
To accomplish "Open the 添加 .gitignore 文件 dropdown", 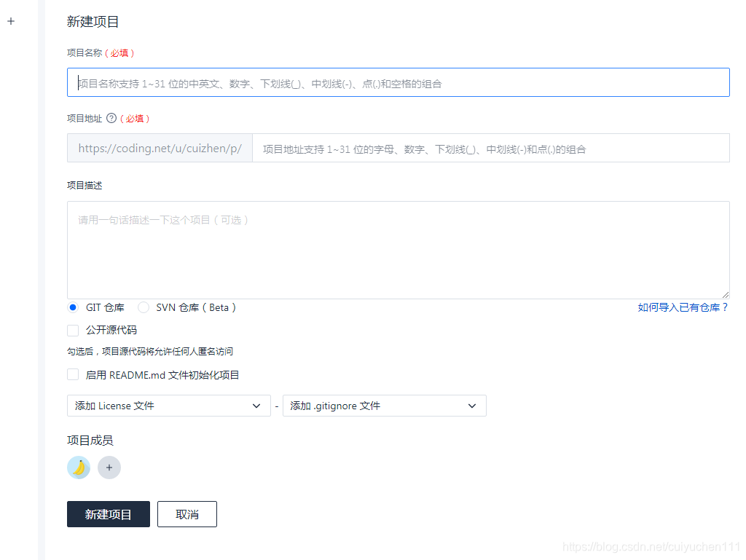I will coord(385,406).
